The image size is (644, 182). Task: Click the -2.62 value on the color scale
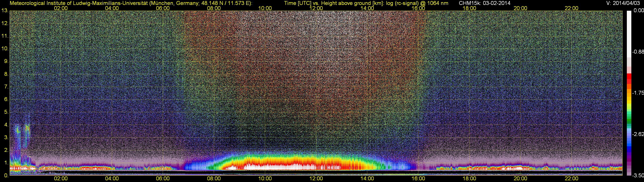pos(638,134)
